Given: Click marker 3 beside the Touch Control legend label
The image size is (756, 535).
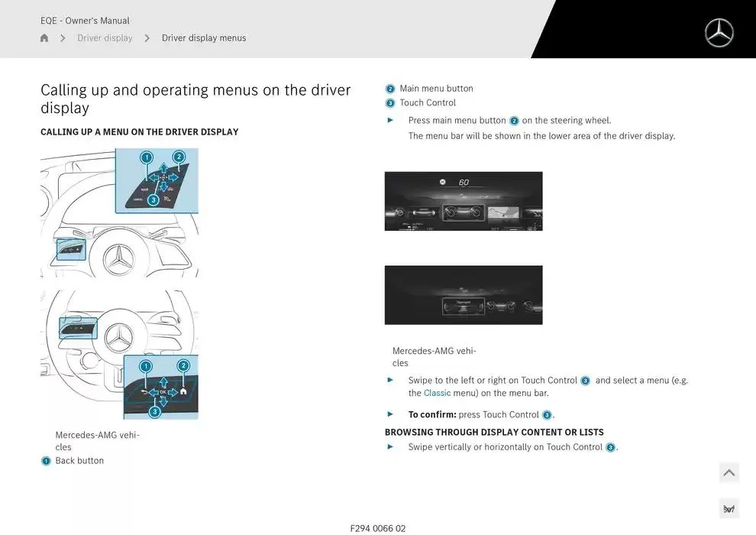Looking at the screenshot, I should (390, 103).
